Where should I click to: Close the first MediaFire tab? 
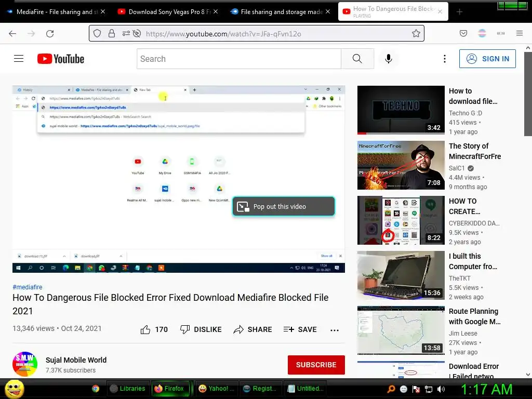pyautogui.click(x=103, y=11)
